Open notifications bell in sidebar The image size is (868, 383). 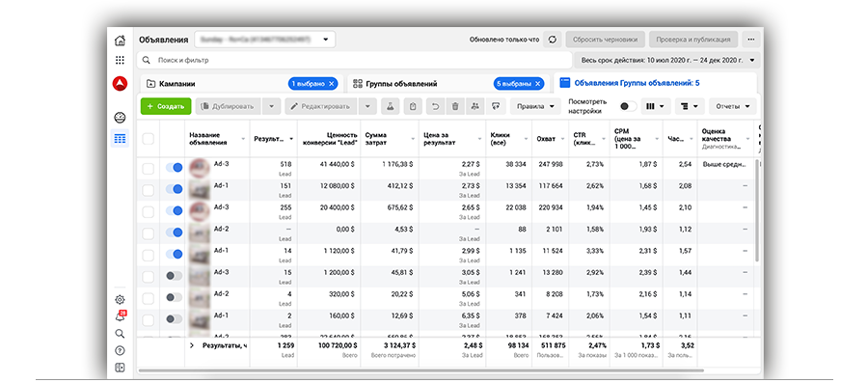pyautogui.click(x=120, y=316)
